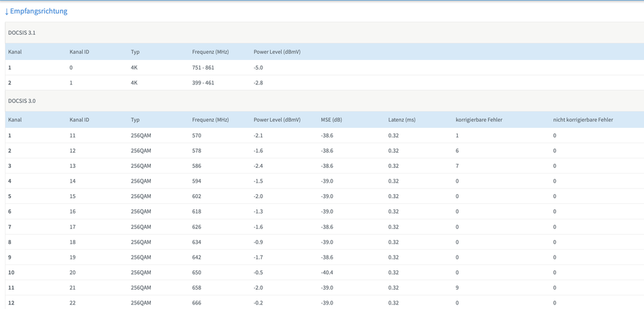This screenshot has width=644, height=309.
Task: Click uncorrectable errors 0 in the 594 MHz row
Action: click(x=554, y=181)
